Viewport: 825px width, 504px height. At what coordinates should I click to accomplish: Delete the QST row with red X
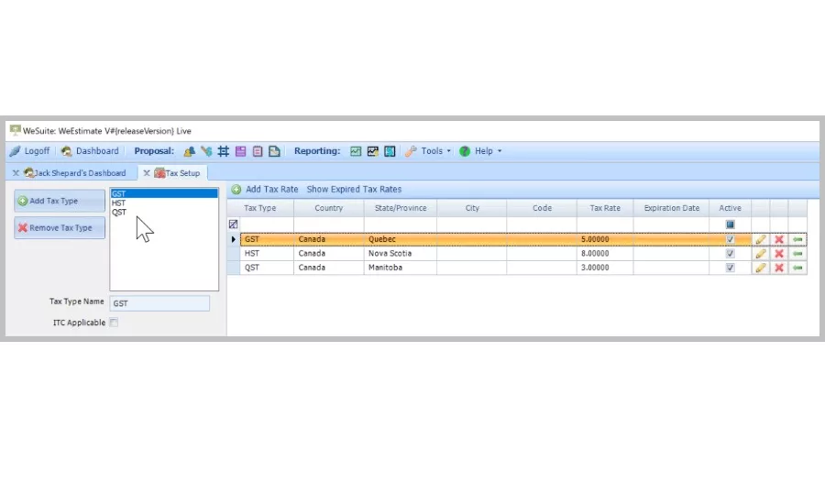779,268
